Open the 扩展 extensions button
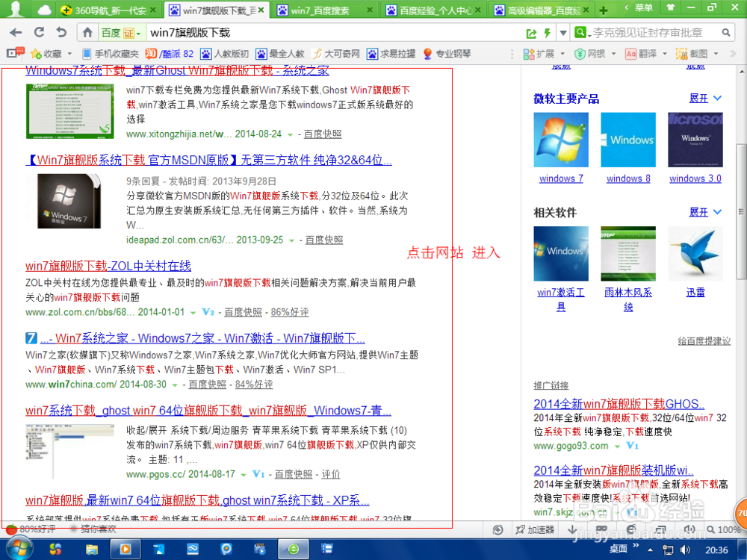The image size is (747, 560). click(x=539, y=53)
